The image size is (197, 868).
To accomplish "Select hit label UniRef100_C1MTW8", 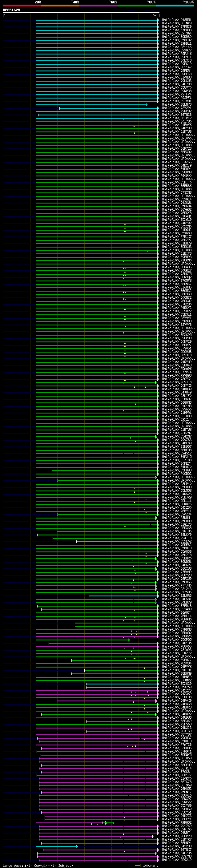I will [x=176, y=131].
